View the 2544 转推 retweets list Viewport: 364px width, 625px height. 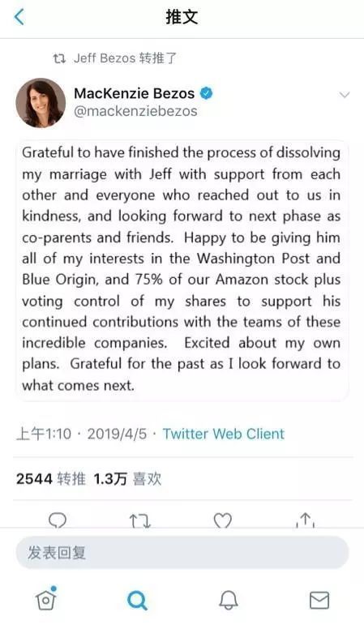[51, 479]
